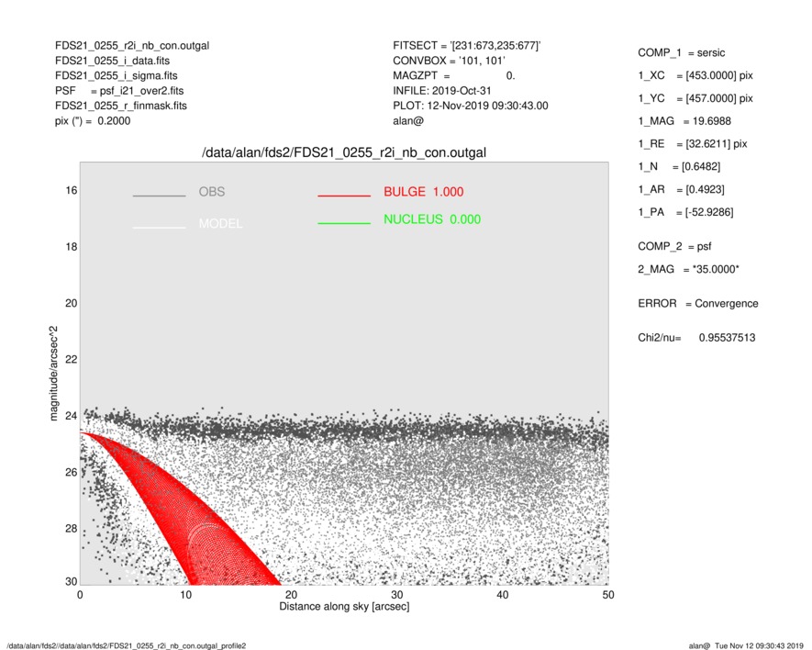The width and height of the screenshot is (812, 650).
Task: Click the green NUCLEUS legend line sample
Action: pyautogui.click(x=344, y=223)
